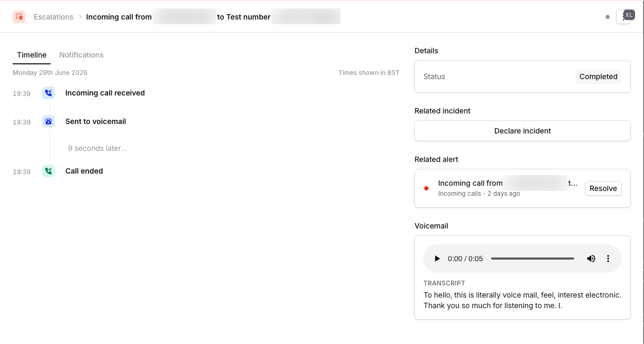Click "Monday 29th June 2026" date
The height and width of the screenshot is (344, 644).
coord(50,73)
